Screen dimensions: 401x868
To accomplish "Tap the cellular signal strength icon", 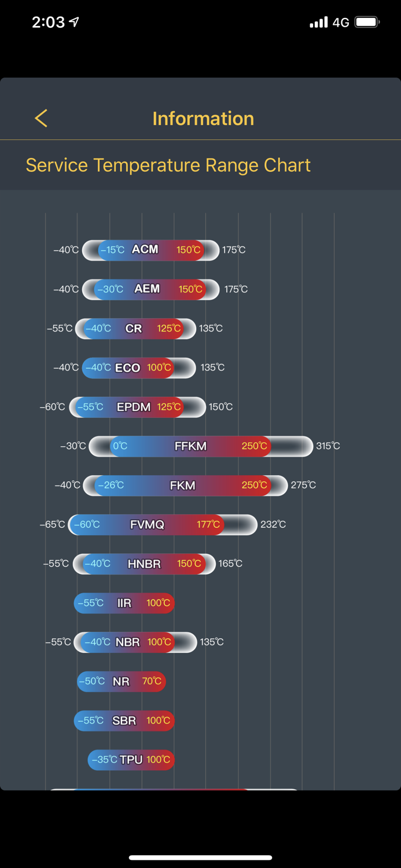I will pyautogui.click(x=318, y=23).
